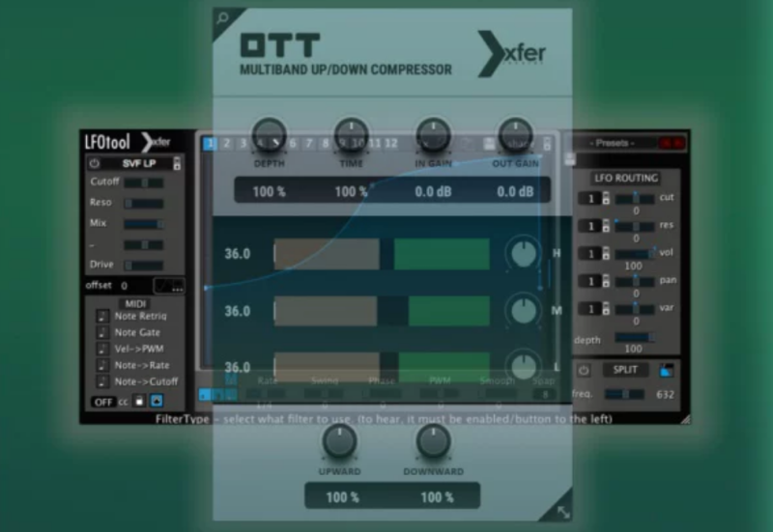Toggle the SVF LP filter power icon
The image size is (773, 532).
(x=94, y=163)
